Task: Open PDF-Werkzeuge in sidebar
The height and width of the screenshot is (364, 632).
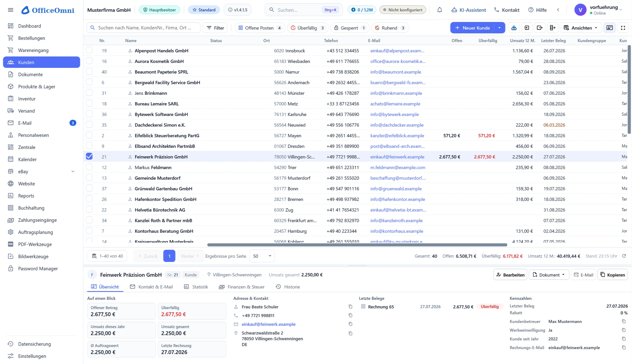Action: point(42,244)
